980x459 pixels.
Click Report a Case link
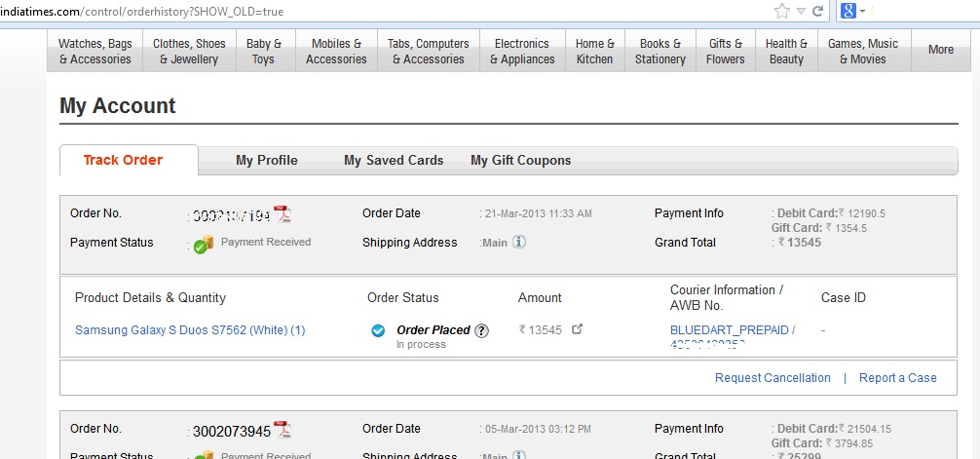coord(897,378)
